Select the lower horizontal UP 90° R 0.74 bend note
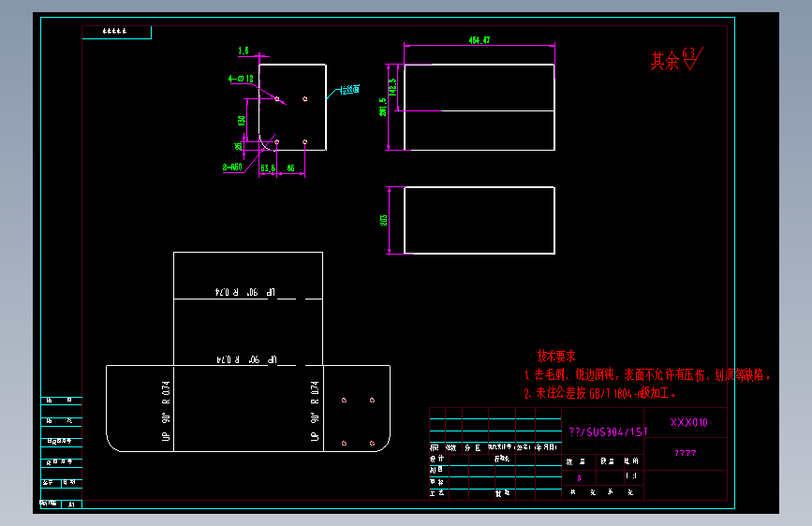Viewport: 812px width, 526px height. [x=246, y=359]
